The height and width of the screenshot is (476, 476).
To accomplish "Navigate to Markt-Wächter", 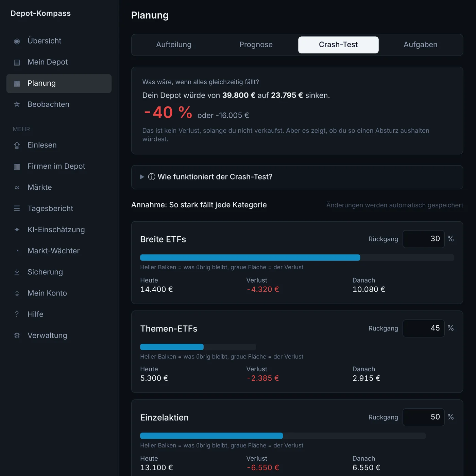I will click(x=59, y=251).
